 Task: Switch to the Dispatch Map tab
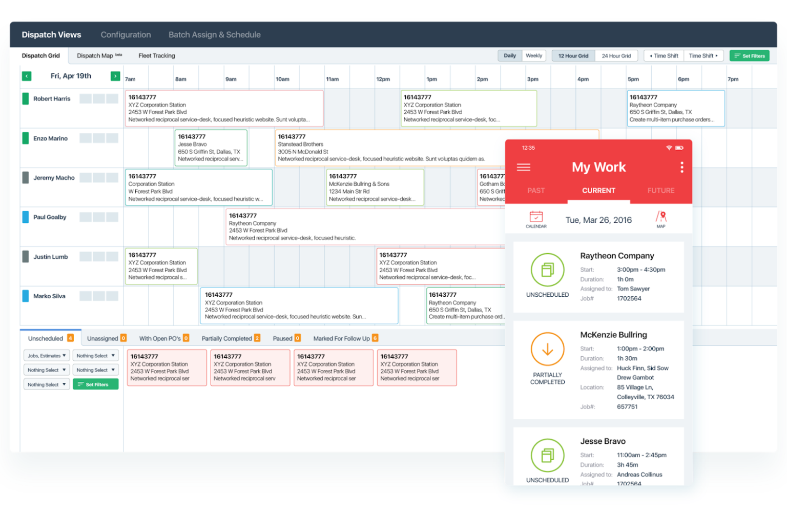point(95,55)
